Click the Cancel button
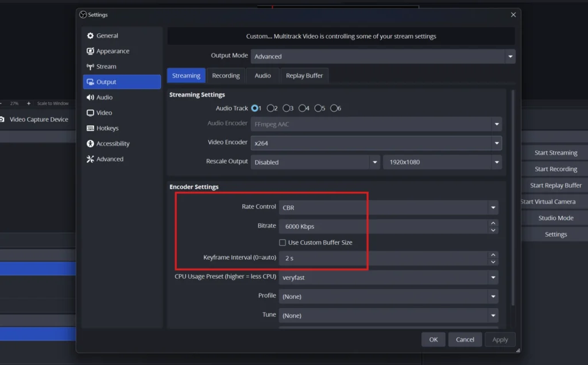 click(465, 340)
